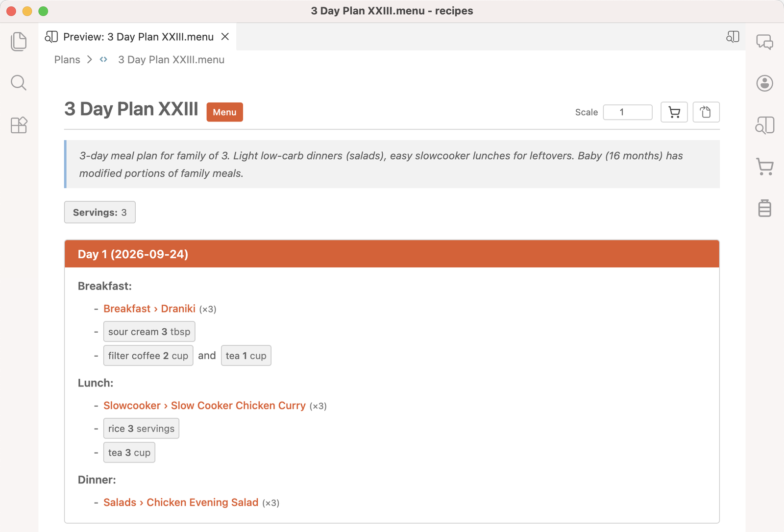Open the recipe preview icon in right sidebar
Viewport: 784px width, 532px height.
click(764, 125)
